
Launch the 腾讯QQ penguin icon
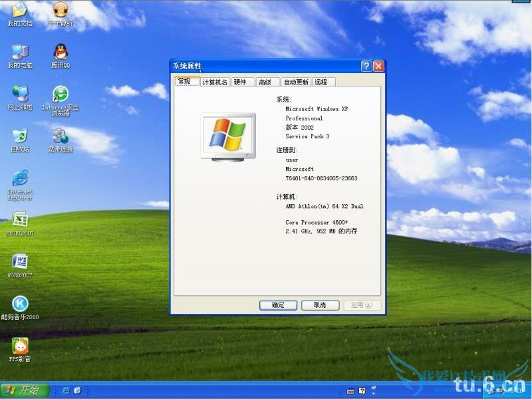[x=61, y=56]
